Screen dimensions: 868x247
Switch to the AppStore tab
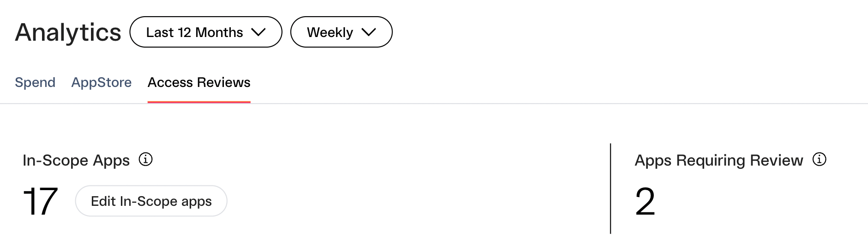click(102, 82)
